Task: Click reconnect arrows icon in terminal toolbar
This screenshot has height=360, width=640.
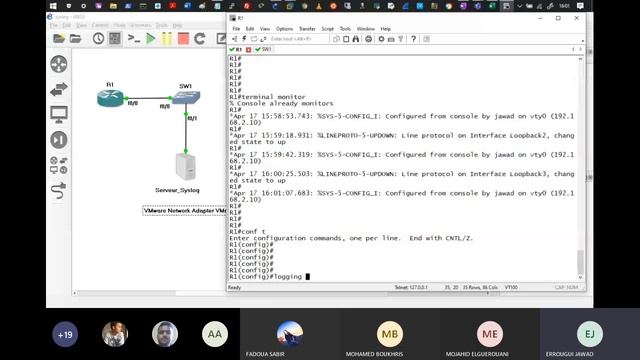Action: [x=263, y=39]
